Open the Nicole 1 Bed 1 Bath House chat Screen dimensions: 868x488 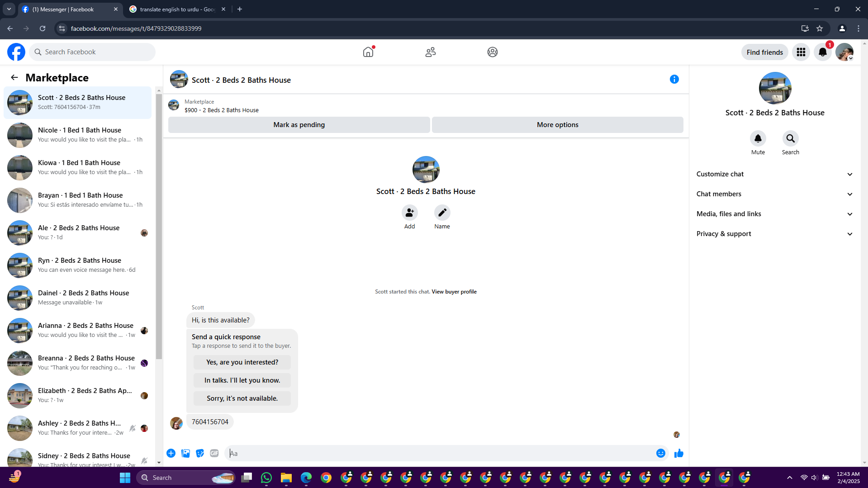tap(78, 135)
